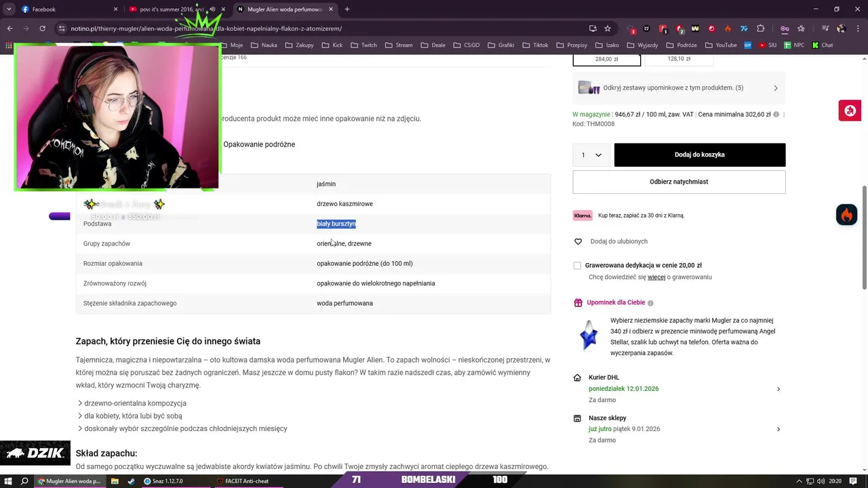
Task: Click the drzewo kaszmirowe cell
Action: (344, 204)
